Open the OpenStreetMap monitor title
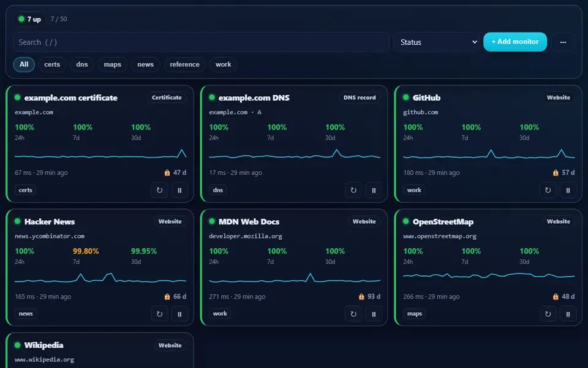588x368 pixels. coord(443,221)
